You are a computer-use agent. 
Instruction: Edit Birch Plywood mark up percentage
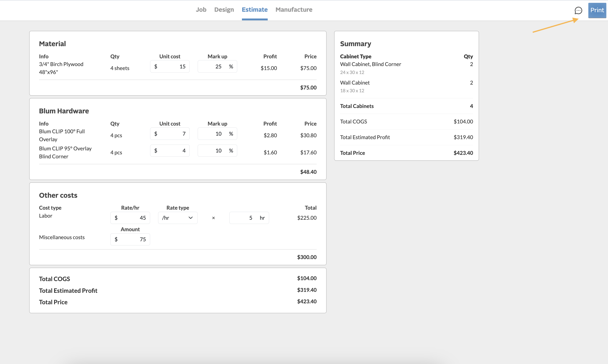point(217,67)
